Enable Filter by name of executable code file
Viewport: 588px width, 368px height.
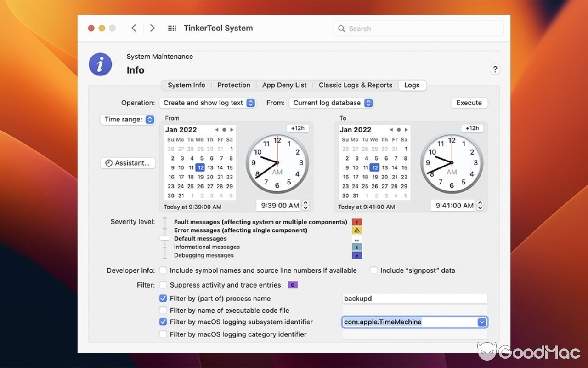pyautogui.click(x=163, y=310)
